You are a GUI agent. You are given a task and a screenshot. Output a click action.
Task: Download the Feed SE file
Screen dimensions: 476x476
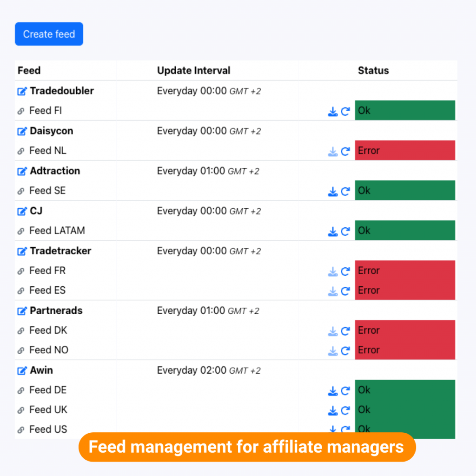(333, 192)
